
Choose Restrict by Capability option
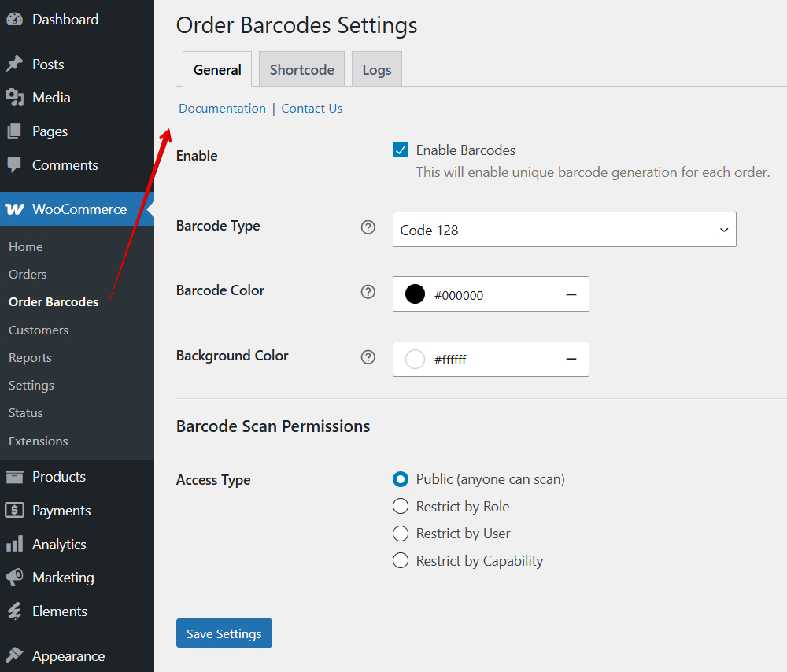click(401, 560)
